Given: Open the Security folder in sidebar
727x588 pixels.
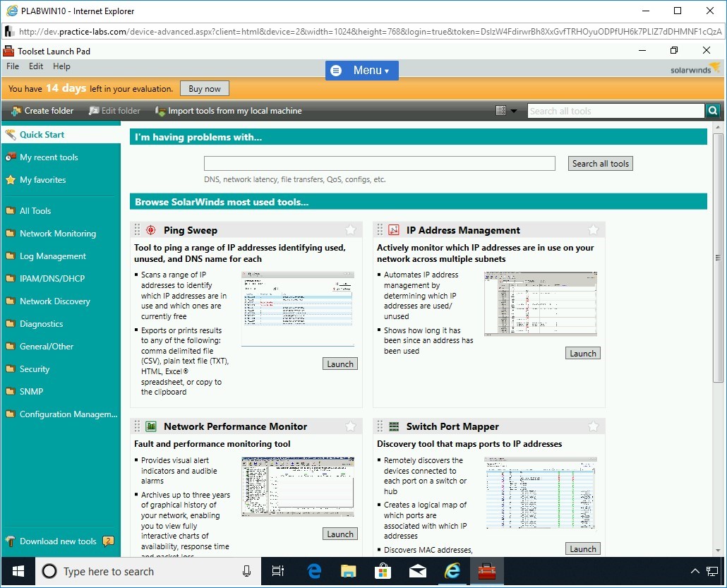Looking at the screenshot, I should click(x=35, y=369).
